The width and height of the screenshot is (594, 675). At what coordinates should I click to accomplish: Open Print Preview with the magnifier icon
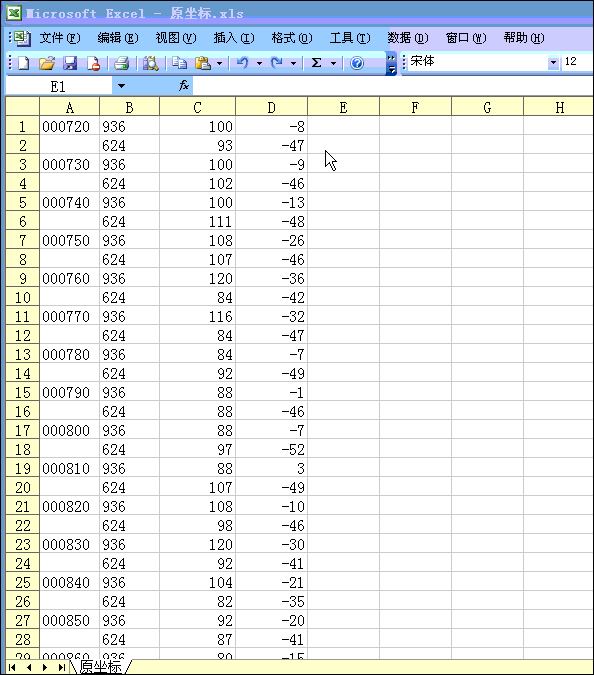[x=151, y=63]
